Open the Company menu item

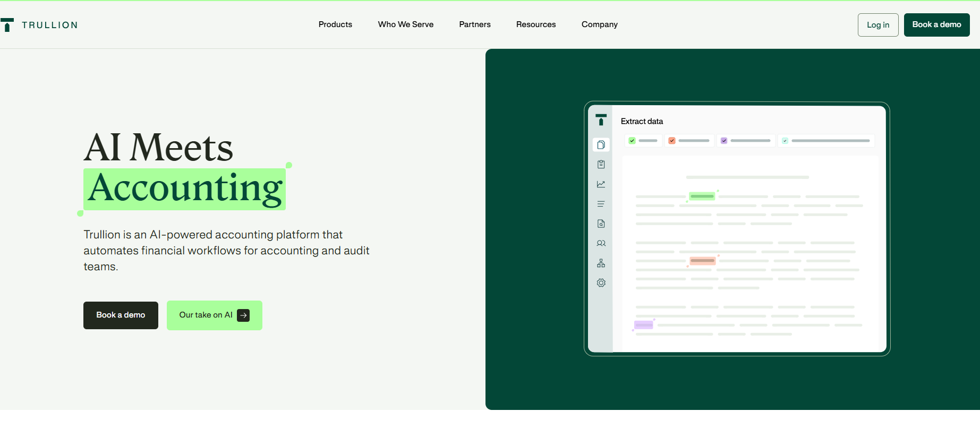tap(600, 24)
